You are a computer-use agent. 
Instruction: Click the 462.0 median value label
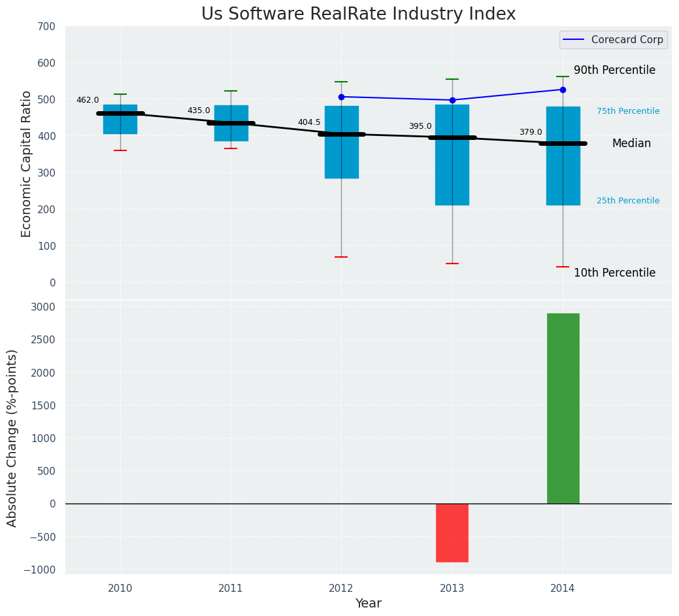point(88,100)
